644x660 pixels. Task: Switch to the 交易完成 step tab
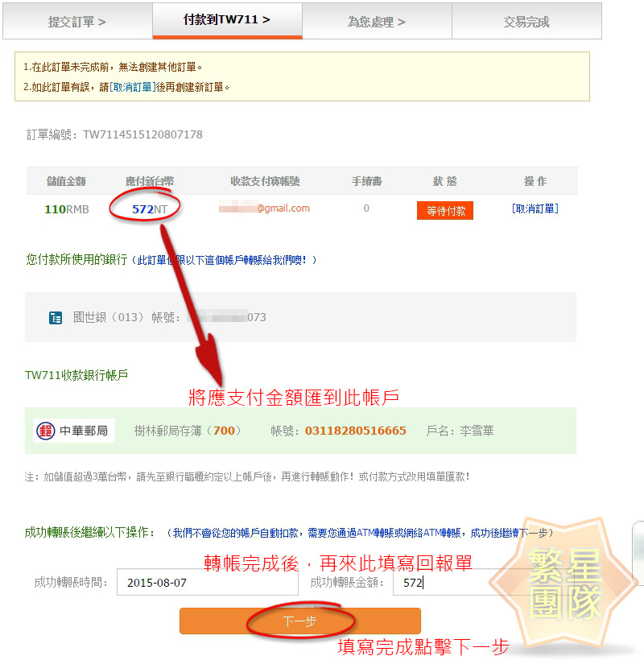click(x=526, y=22)
